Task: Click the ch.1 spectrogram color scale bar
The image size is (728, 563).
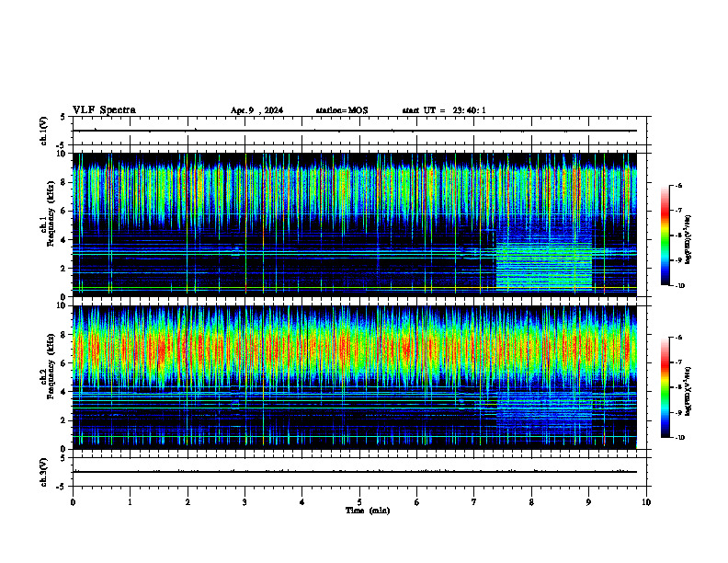Action: tap(665, 236)
